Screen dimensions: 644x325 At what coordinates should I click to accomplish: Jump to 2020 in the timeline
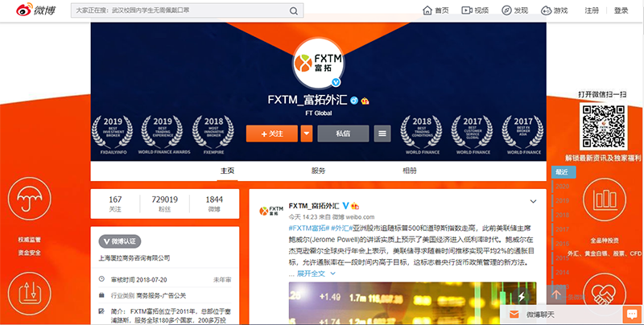tap(562, 187)
